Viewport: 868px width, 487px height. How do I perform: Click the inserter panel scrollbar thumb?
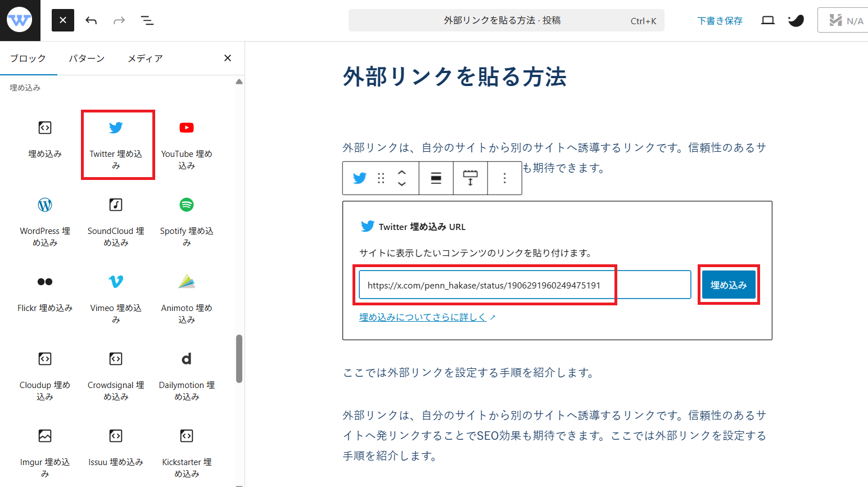click(239, 359)
